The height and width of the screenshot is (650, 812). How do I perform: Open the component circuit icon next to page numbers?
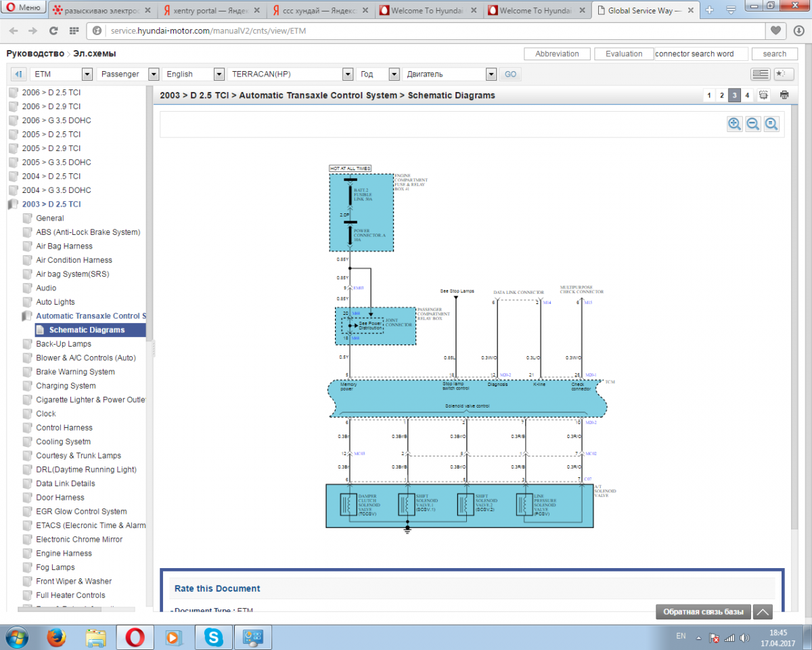click(764, 95)
